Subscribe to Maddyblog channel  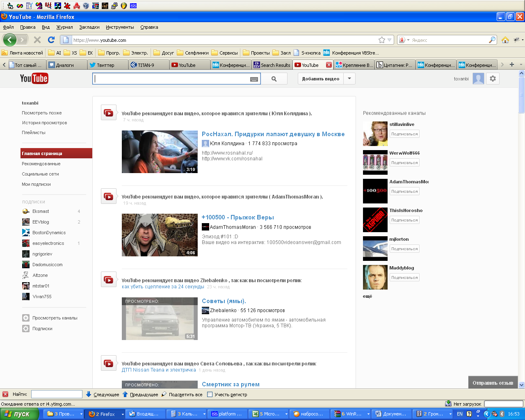404,278
